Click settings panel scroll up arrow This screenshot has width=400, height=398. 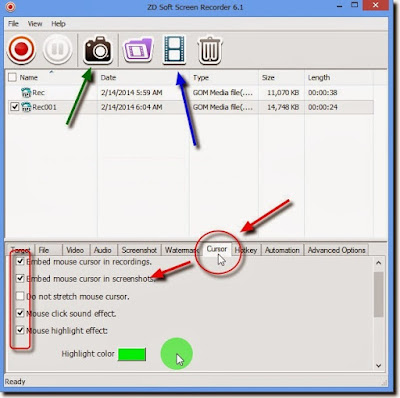[379, 263]
